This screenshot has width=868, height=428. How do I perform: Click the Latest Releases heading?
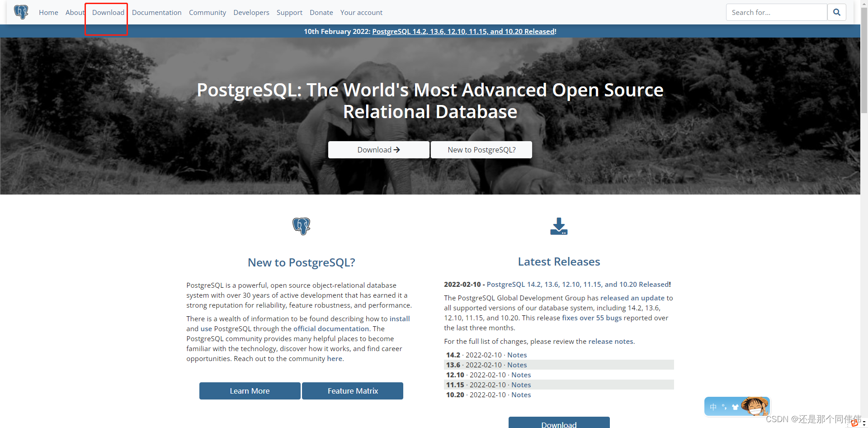[x=559, y=262]
